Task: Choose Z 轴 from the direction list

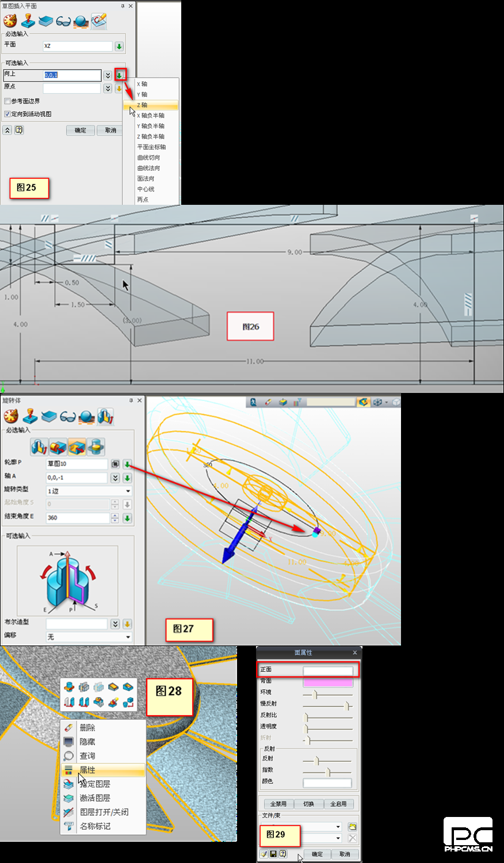Action: tap(151, 105)
